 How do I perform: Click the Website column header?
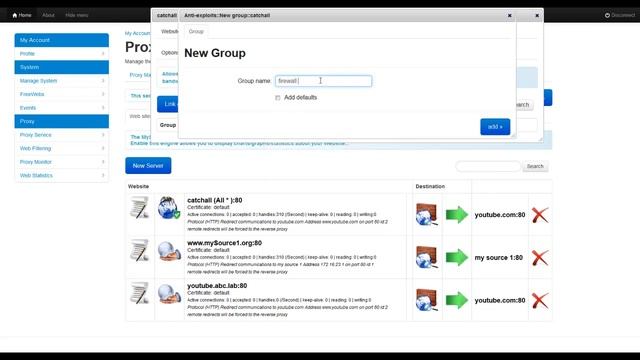pos(138,186)
